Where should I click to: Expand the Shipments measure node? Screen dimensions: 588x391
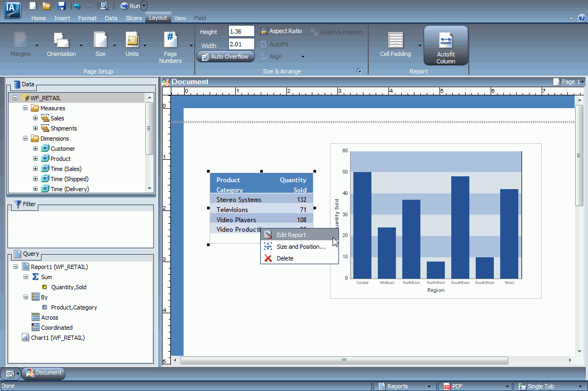tap(35, 128)
